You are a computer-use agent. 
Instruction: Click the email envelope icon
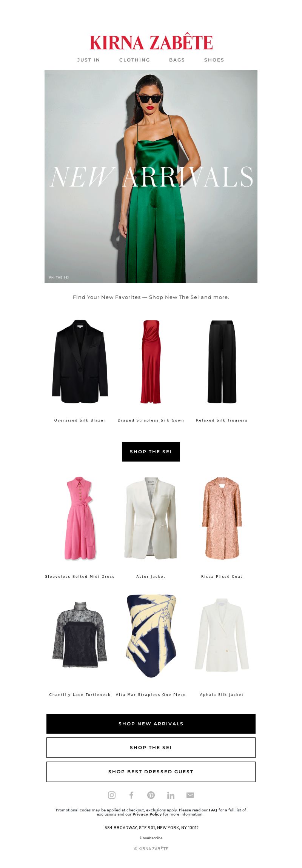pyautogui.click(x=190, y=795)
